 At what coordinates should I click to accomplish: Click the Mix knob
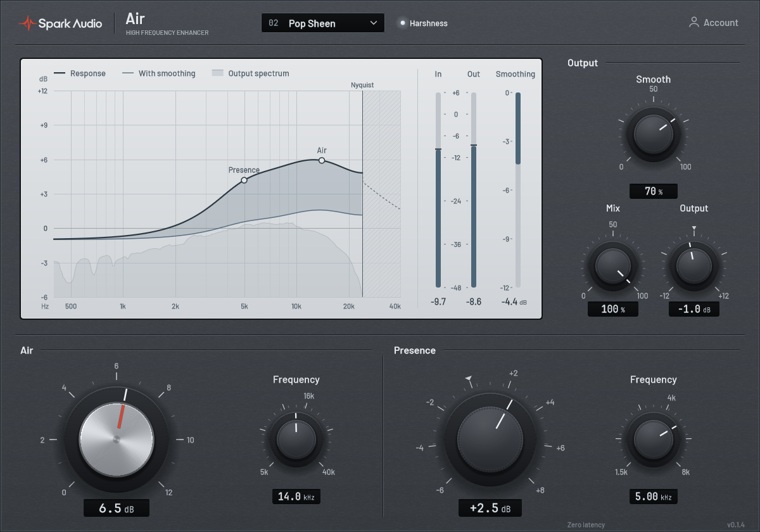click(x=612, y=267)
